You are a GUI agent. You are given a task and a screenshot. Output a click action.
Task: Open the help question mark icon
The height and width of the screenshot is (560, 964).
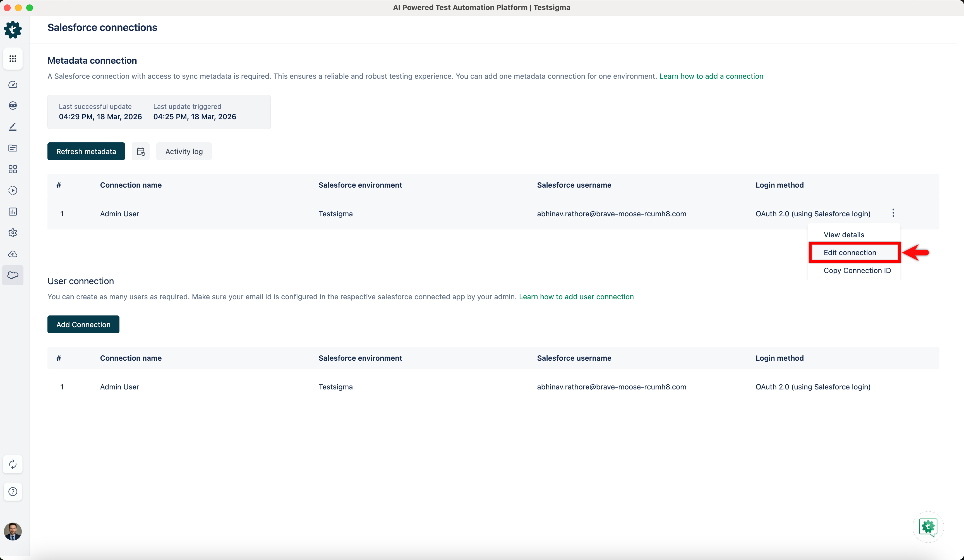point(13,492)
